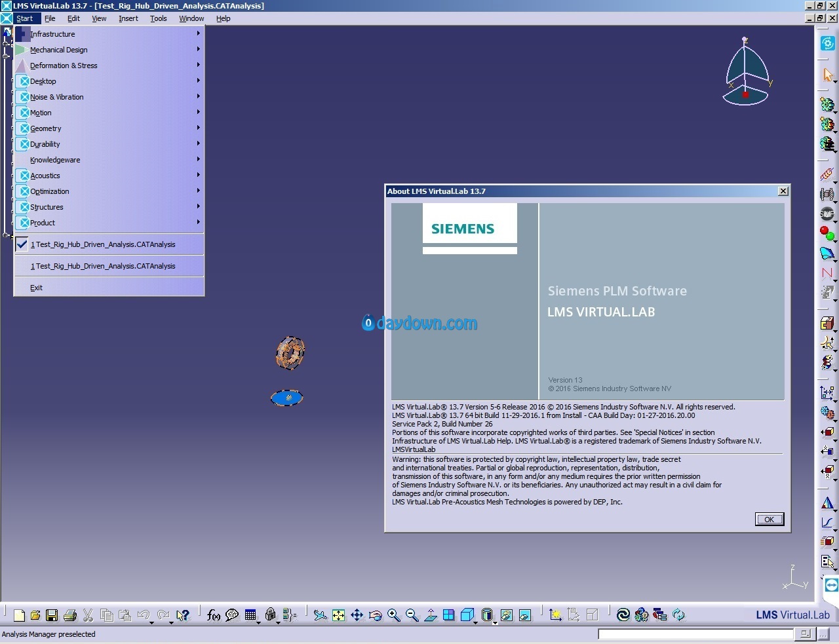
Task: Click the blue spiral Update icon
Action: click(x=623, y=615)
